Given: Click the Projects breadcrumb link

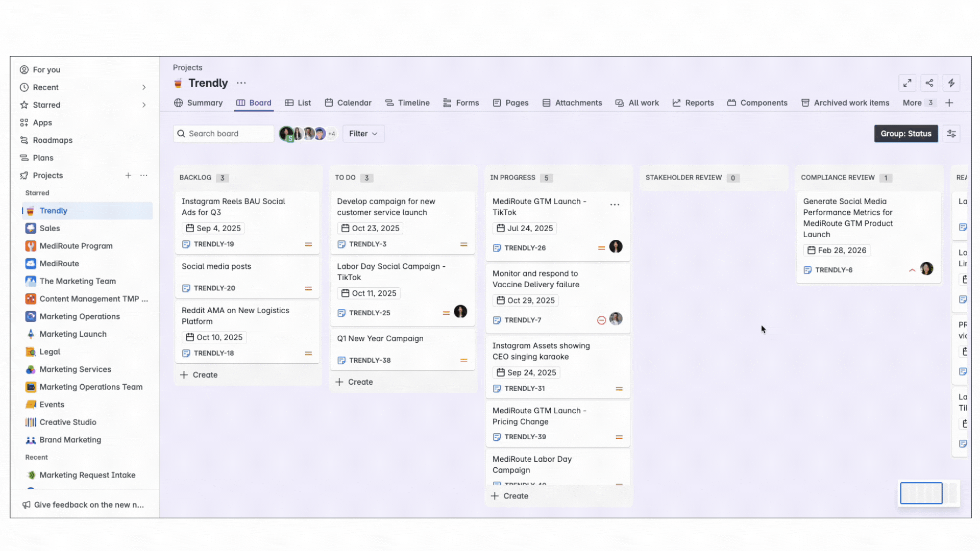Looking at the screenshot, I should pyautogui.click(x=187, y=67).
